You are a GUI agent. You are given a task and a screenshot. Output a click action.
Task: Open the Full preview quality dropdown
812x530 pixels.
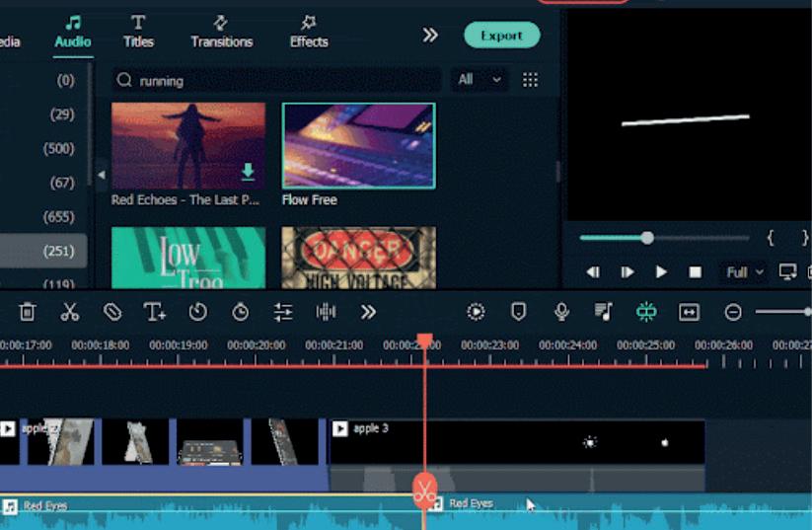click(744, 272)
